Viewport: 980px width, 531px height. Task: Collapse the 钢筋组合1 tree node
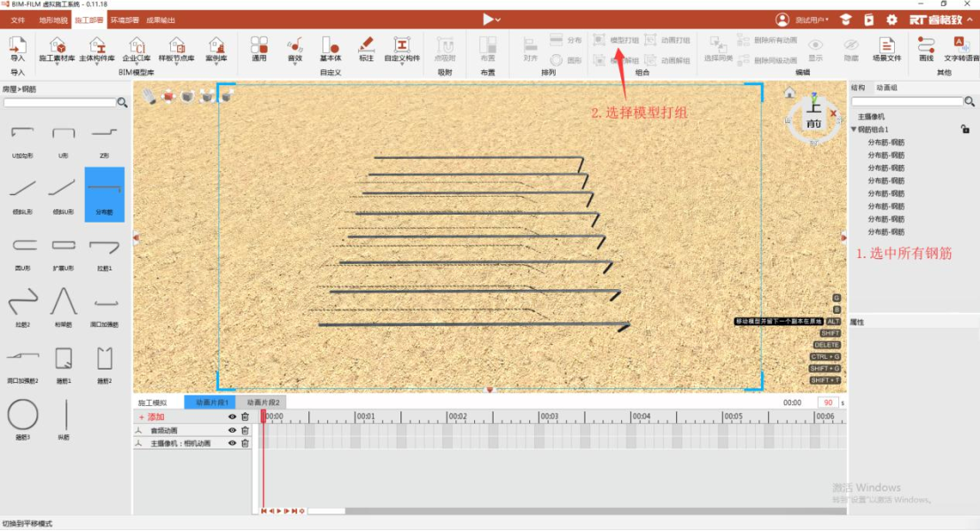click(854, 129)
